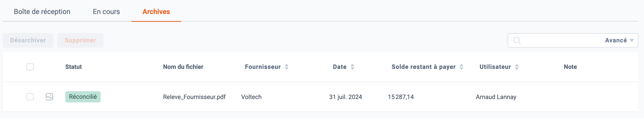Click the Date column header
The image size is (644, 118).
click(x=340, y=67)
